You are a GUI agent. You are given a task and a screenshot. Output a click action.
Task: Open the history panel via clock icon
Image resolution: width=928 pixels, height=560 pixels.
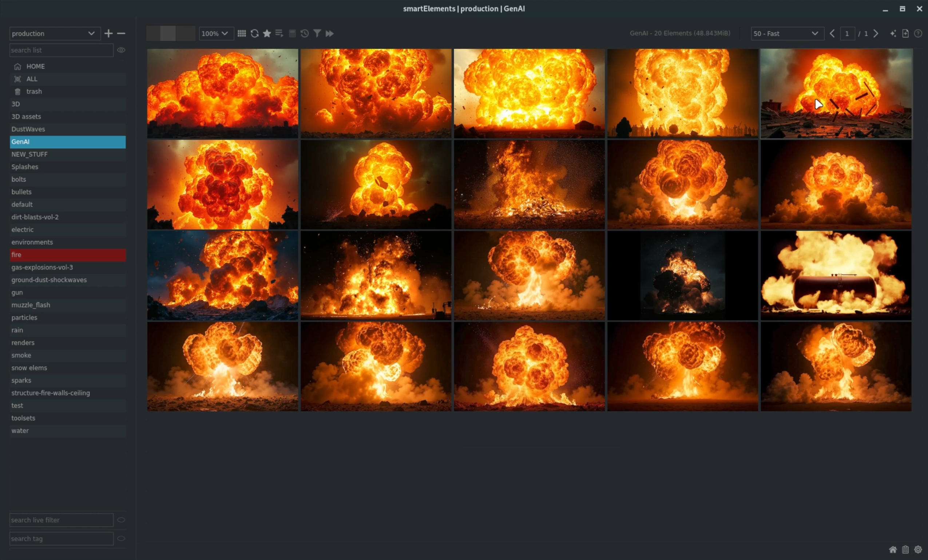304,33
